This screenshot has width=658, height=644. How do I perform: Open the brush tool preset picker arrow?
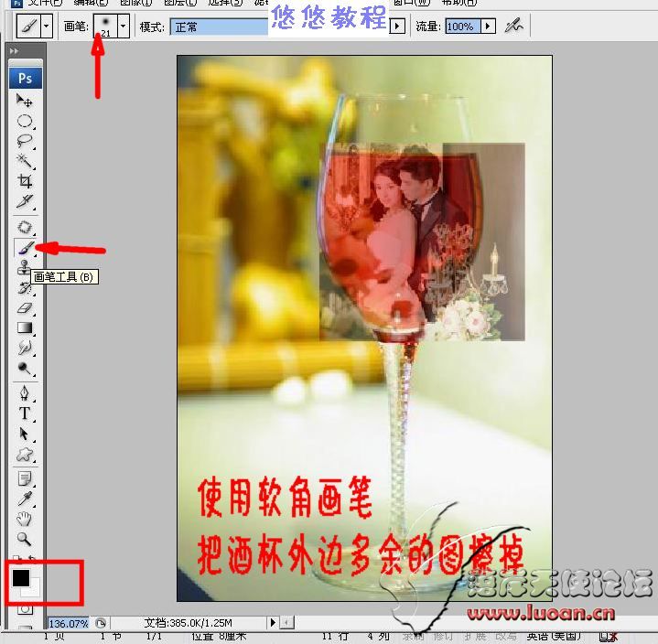pyautogui.click(x=47, y=27)
